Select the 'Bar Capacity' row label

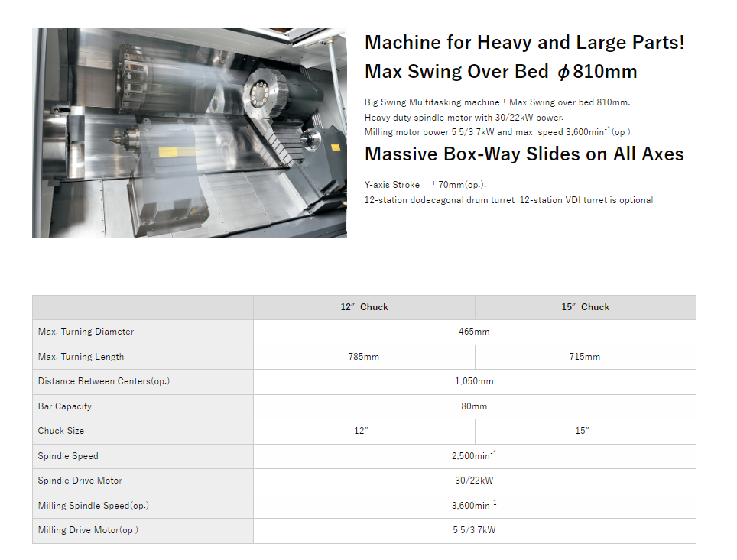click(x=65, y=406)
